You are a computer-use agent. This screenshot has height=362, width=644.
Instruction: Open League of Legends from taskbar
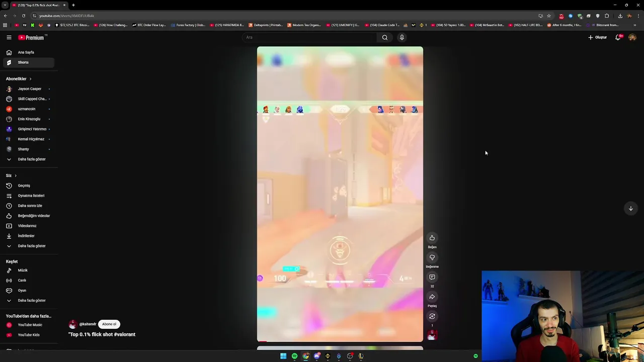(x=361, y=356)
